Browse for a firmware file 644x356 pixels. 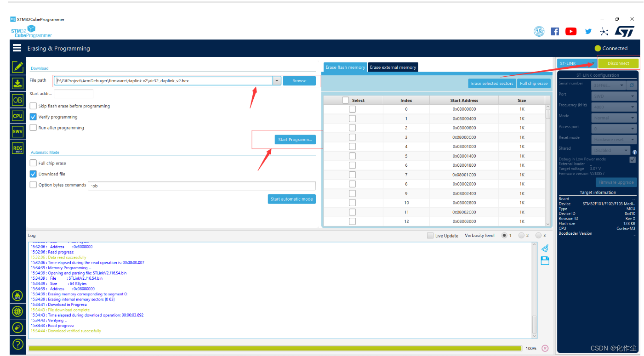click(x=299, y=81)
